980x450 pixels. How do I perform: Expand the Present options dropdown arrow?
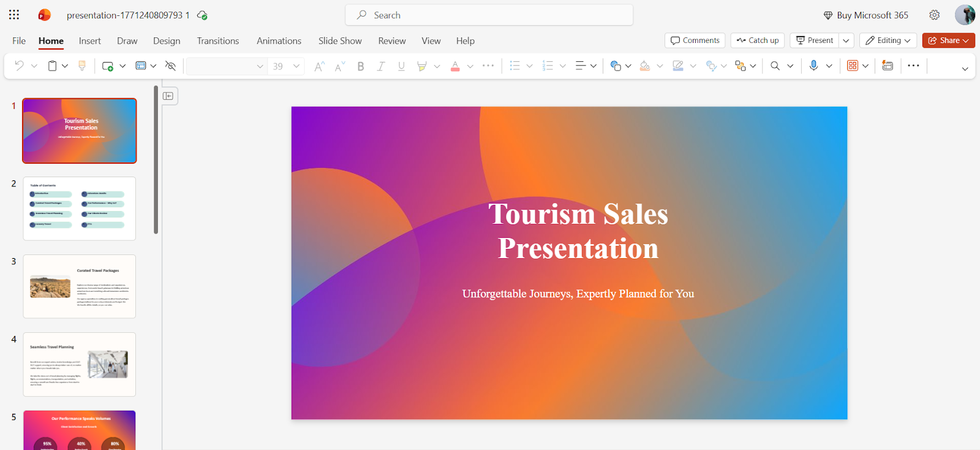pyautogui.click(x=846, y=40)
